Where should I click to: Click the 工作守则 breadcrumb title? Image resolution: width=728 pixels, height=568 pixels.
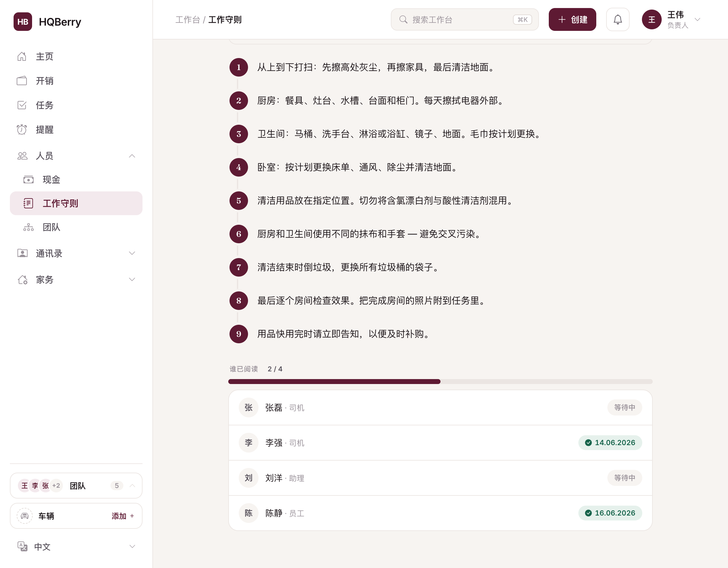tap(225, 20)
